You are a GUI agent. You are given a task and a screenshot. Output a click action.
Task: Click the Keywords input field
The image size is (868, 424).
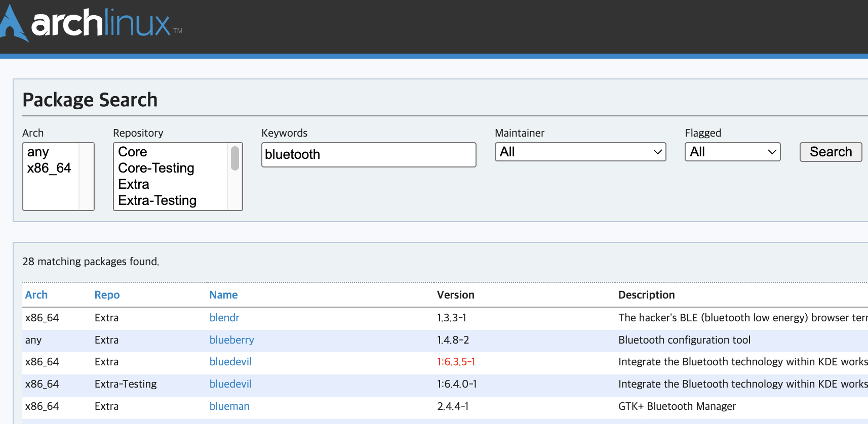click(x=369, y=154)
